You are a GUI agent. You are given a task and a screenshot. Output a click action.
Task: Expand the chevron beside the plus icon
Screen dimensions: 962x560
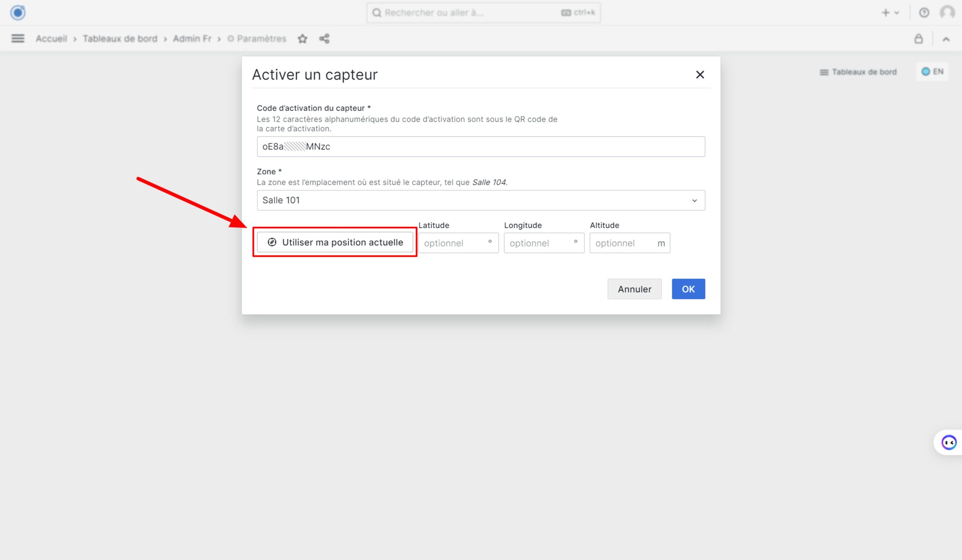tap(897, 13)
